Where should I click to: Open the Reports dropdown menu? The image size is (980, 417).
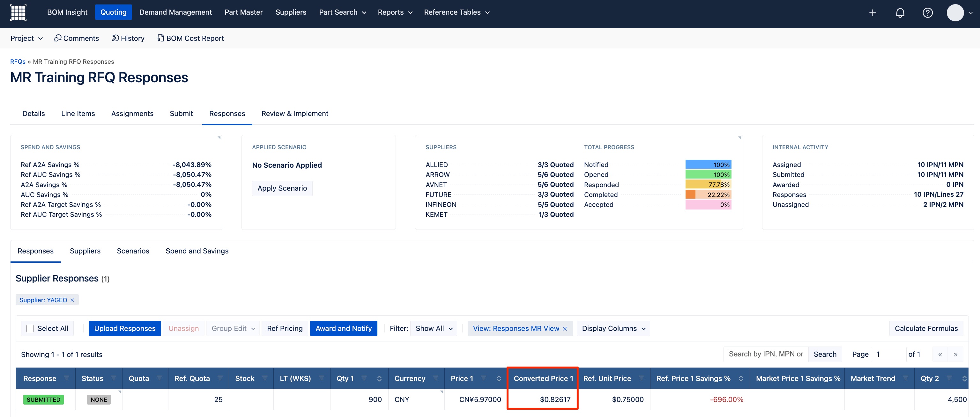tap(395, 12)
